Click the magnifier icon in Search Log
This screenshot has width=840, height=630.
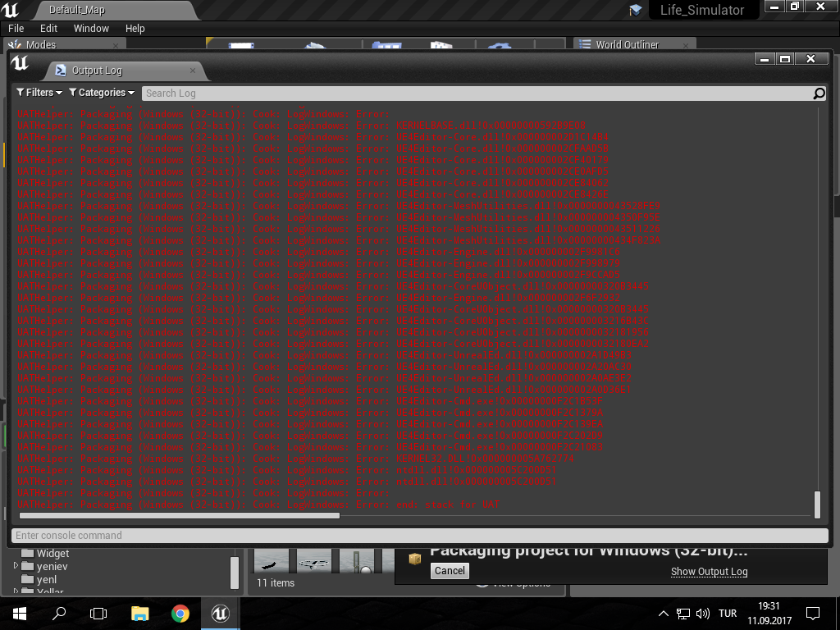point(819,94)
